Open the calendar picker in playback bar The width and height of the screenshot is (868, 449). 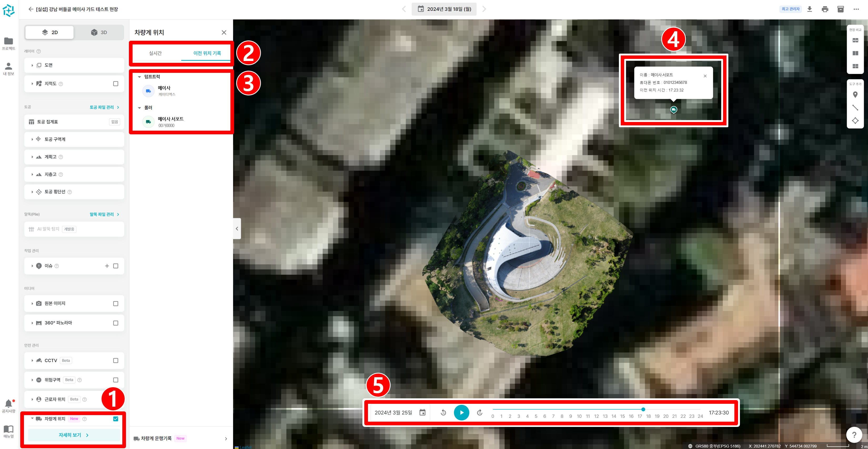coord(422,412)
